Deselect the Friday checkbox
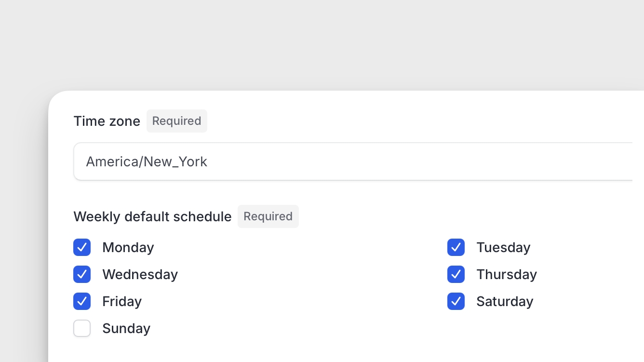The height and width of the screenshot is (362, 644). [82, 301]
